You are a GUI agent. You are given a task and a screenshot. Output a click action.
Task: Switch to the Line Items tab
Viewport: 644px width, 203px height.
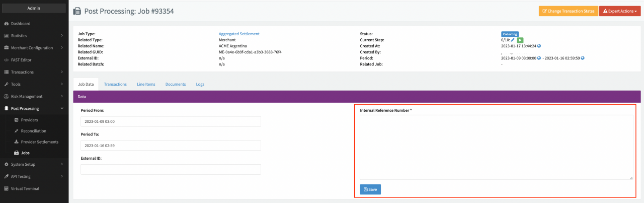(146, 84)
